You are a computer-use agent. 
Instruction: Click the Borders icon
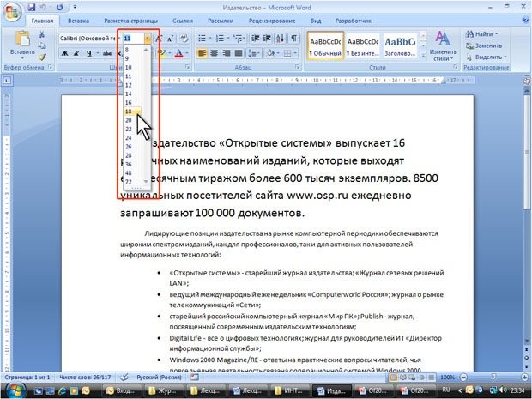pos(287,53)
